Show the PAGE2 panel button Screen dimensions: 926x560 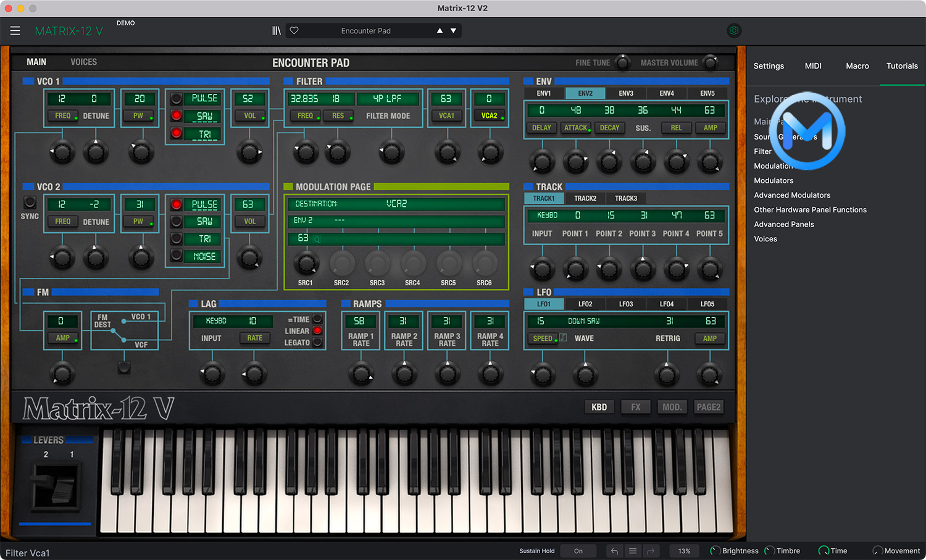click(x=708, y=407)
